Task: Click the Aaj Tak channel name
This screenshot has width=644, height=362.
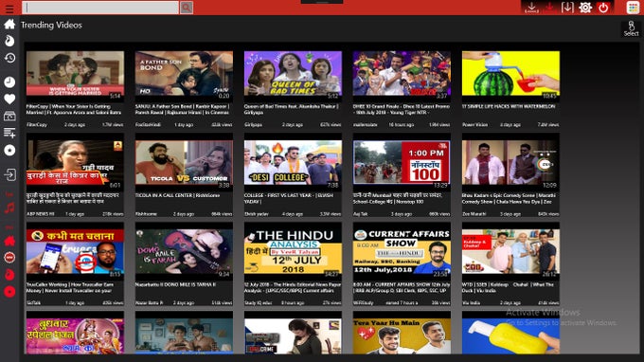Action: (x=360, y=214)
